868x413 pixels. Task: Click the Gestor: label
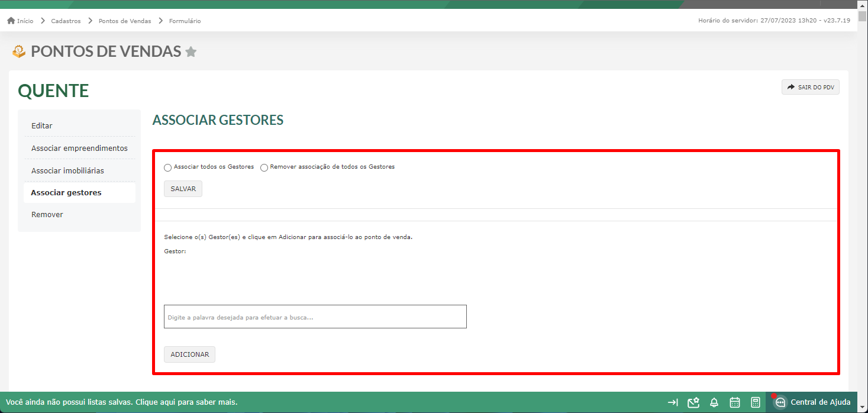click(x=175, y=251)
